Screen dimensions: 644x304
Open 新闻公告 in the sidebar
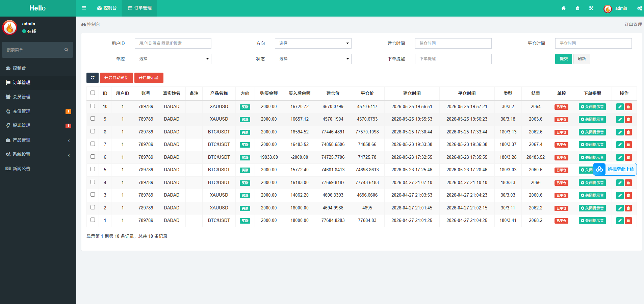click(38, 169)
